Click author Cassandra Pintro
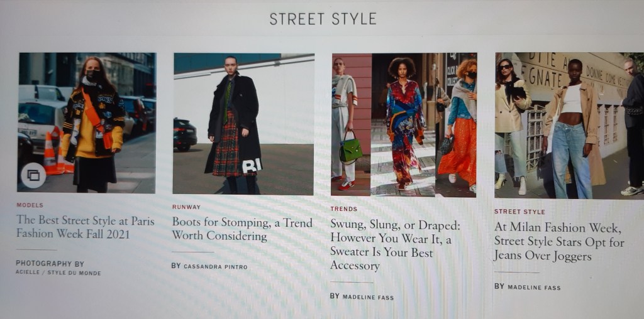644x319 pixels. pyautogui.click(x=215, y=266)
